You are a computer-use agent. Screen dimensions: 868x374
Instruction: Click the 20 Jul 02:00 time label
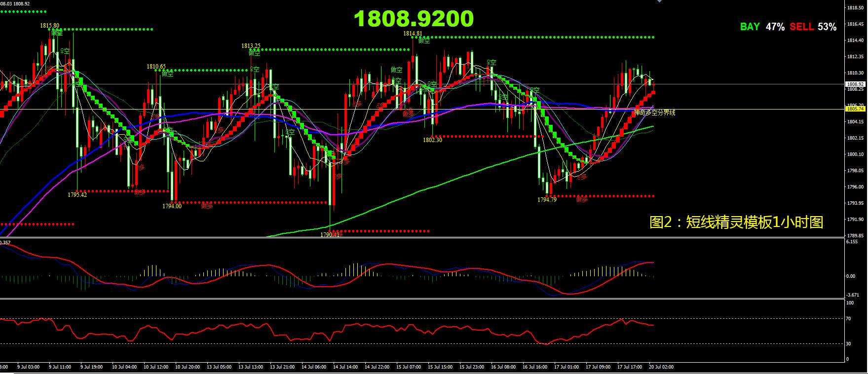click(661, 367)
